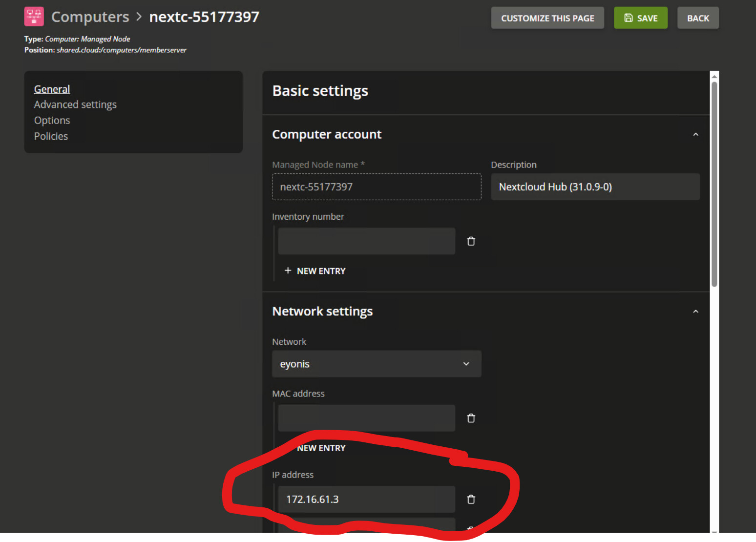Navigate to Computers breadcrumb link
This screenshot has width=756, height=542.
(x=90, y=17)
